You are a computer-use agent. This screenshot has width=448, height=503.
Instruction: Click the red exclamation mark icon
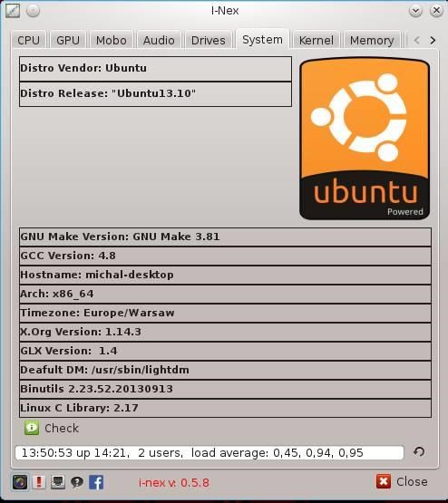(x=39, y=482)
